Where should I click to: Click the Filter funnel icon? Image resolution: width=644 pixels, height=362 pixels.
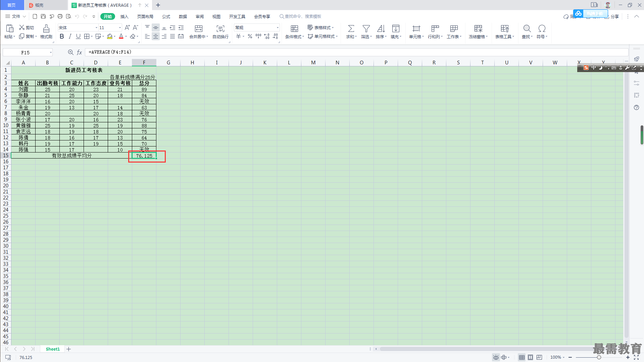(x=366, y=28)
